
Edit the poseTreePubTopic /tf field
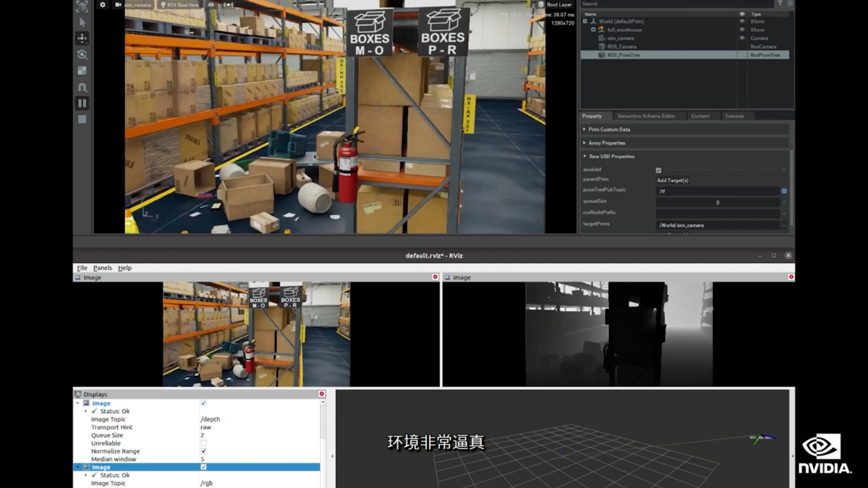point(717,191)
